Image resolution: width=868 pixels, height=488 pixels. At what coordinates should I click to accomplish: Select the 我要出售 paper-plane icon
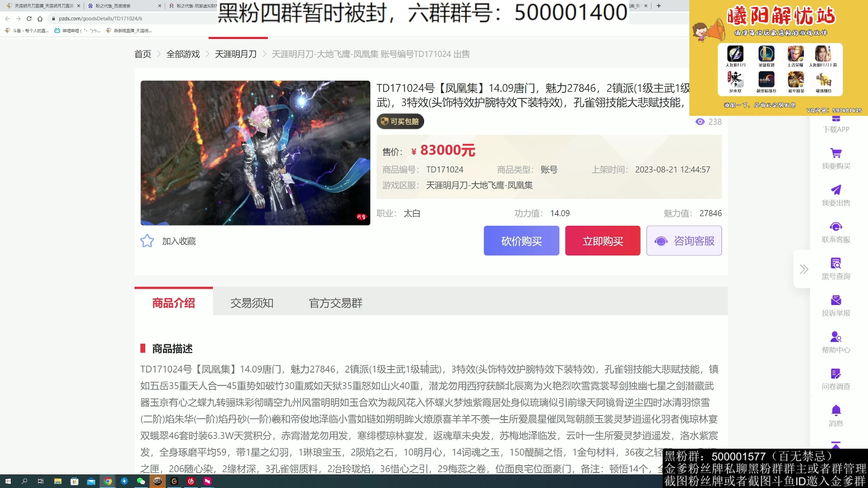point(837,189)
